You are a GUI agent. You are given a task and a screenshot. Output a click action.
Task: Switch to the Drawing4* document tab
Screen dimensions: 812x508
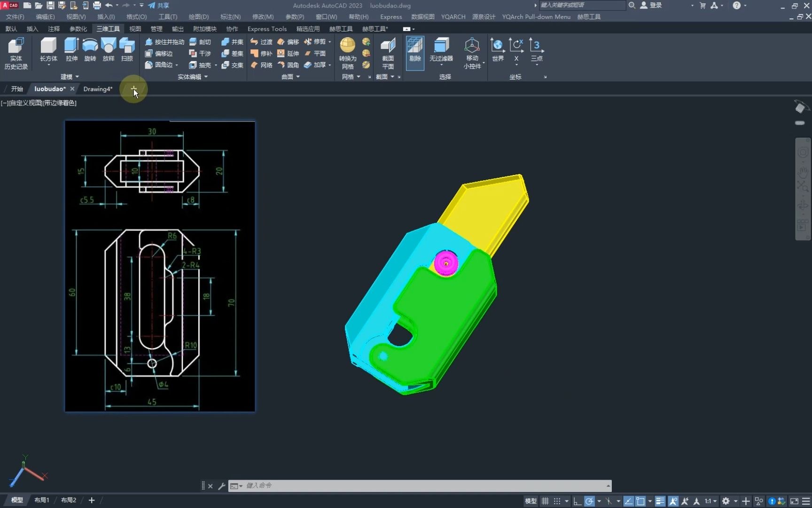point(98,89)
